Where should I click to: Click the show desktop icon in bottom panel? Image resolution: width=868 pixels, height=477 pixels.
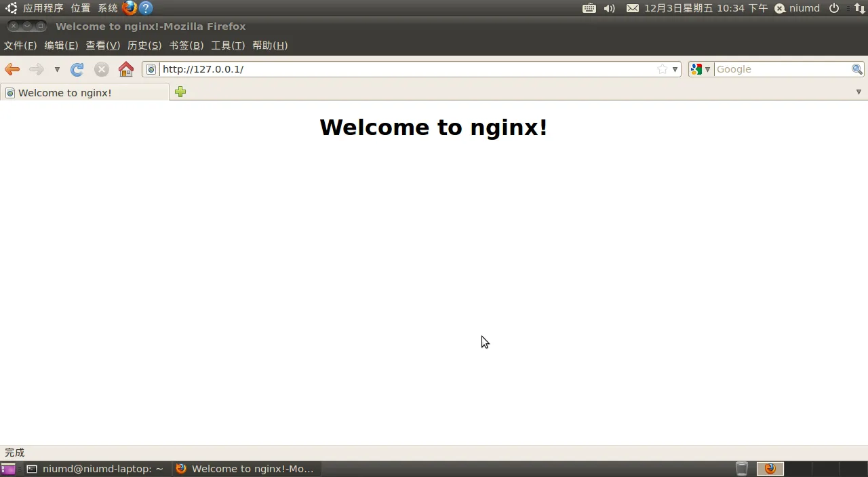pyautogui.click(x=8, y=469)
